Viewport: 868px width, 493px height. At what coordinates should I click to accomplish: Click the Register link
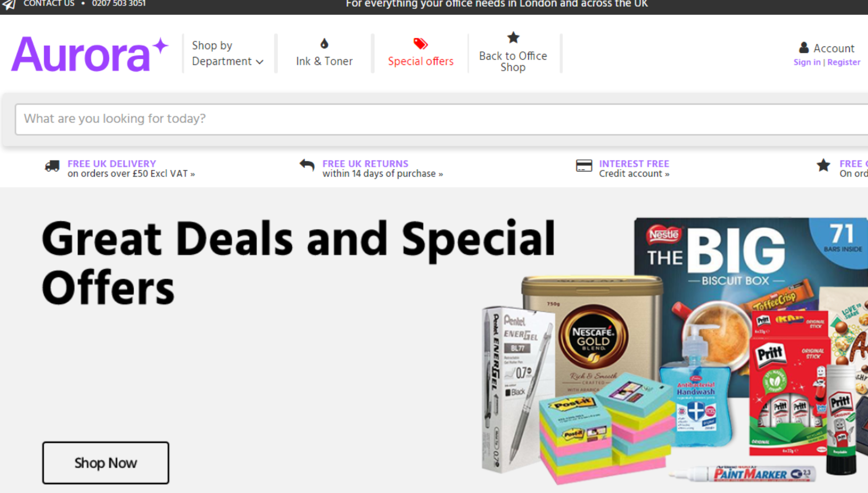(x=844, y=62)
